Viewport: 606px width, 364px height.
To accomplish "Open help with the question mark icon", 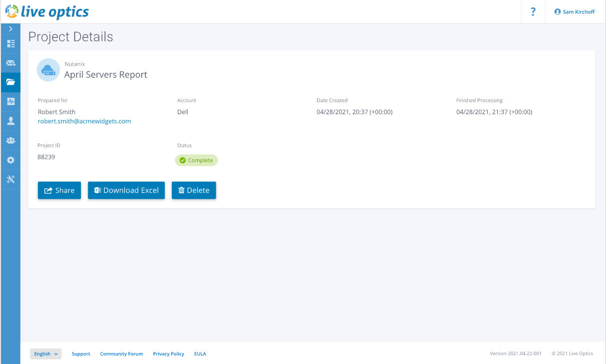I will 533,12.
